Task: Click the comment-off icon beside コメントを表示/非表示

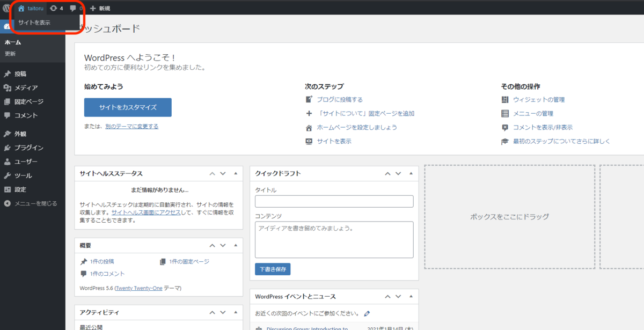Action: (504, 128)
